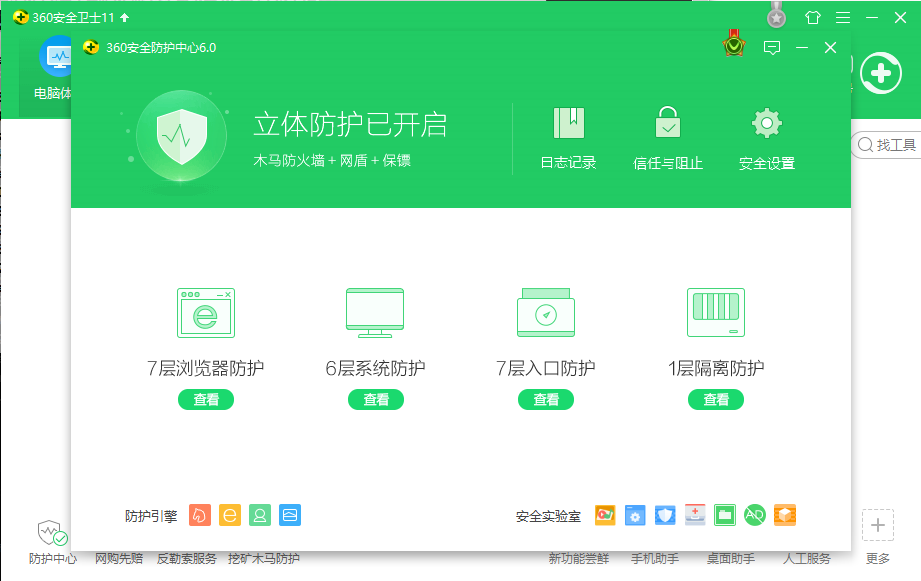Click the 7层入口防护 compass icon

(546, 313)
